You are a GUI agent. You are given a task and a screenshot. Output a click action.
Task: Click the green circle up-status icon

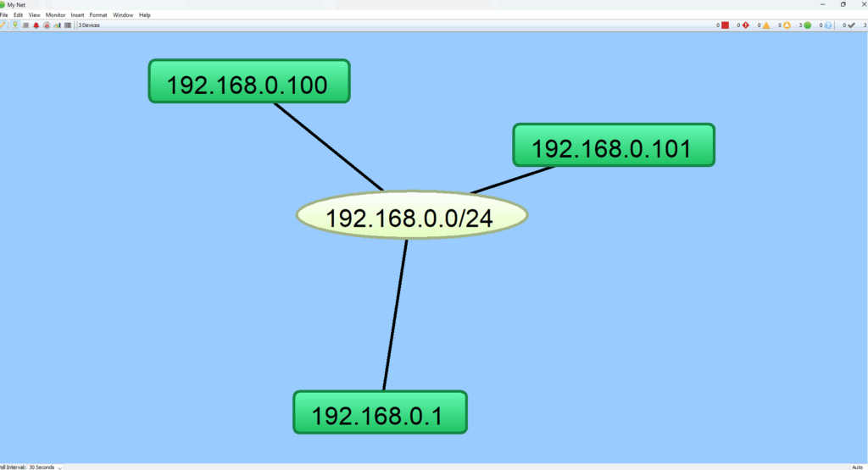807,25
